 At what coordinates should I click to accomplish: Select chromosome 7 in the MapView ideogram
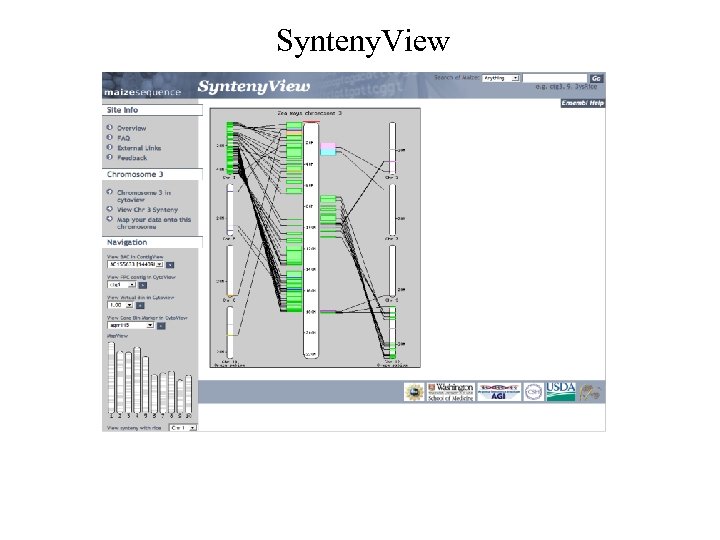coord(163,393)
